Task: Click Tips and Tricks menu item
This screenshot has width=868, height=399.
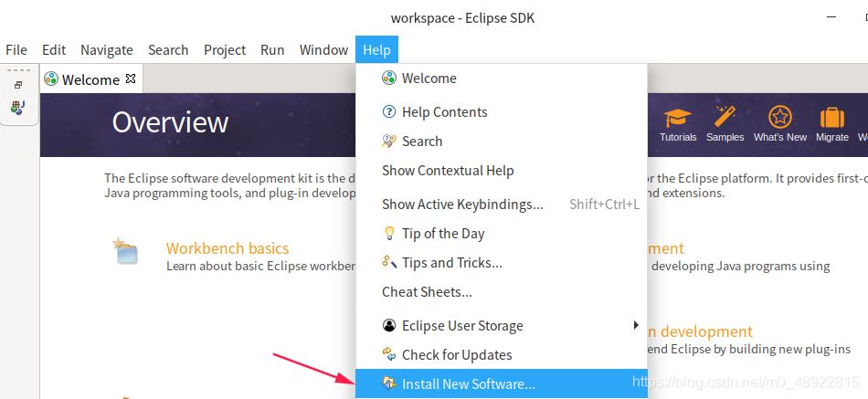Action: tap(451, 262)
